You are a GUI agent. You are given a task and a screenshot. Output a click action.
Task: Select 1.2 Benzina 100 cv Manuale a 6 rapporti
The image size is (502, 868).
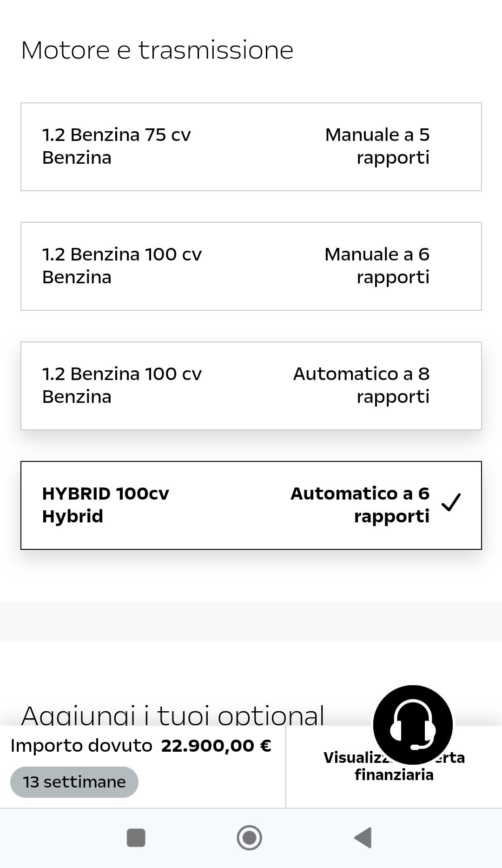pyautogui.click(x=251, y=266)
